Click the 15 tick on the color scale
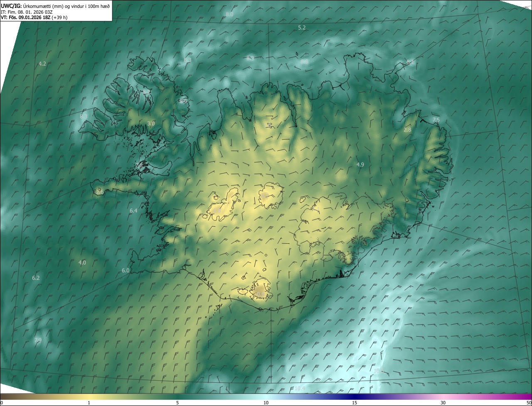This screenshot has width=532, height=406. [x=355, y=403]
